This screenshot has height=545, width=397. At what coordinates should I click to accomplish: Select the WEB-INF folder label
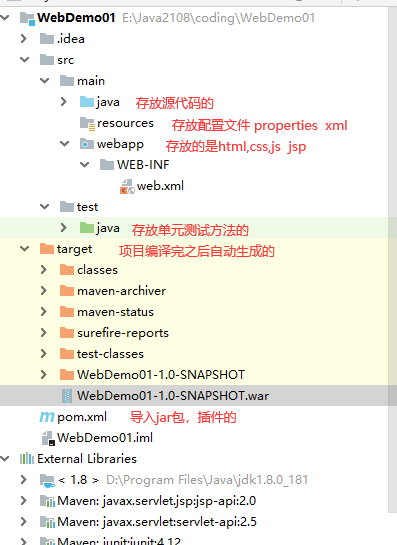[143, 164]
